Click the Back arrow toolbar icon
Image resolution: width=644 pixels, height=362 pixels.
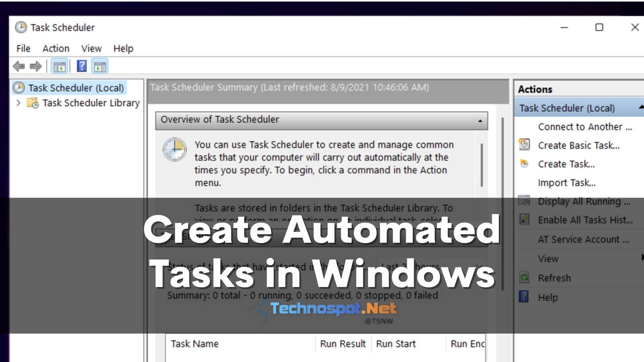point(19,66)
